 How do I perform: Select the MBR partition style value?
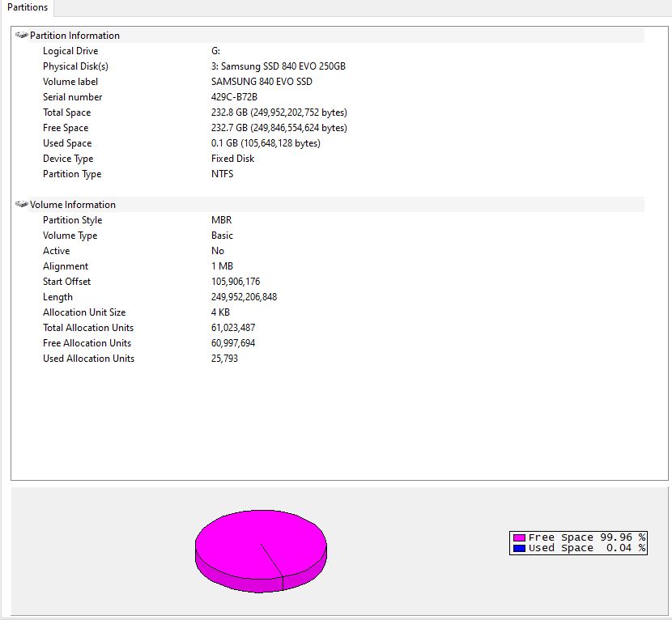(x=221, y=220)
